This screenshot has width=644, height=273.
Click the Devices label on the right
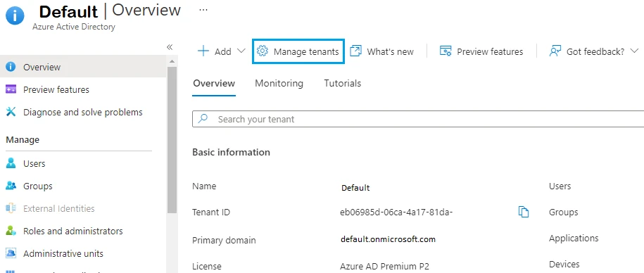click(564, 264)
